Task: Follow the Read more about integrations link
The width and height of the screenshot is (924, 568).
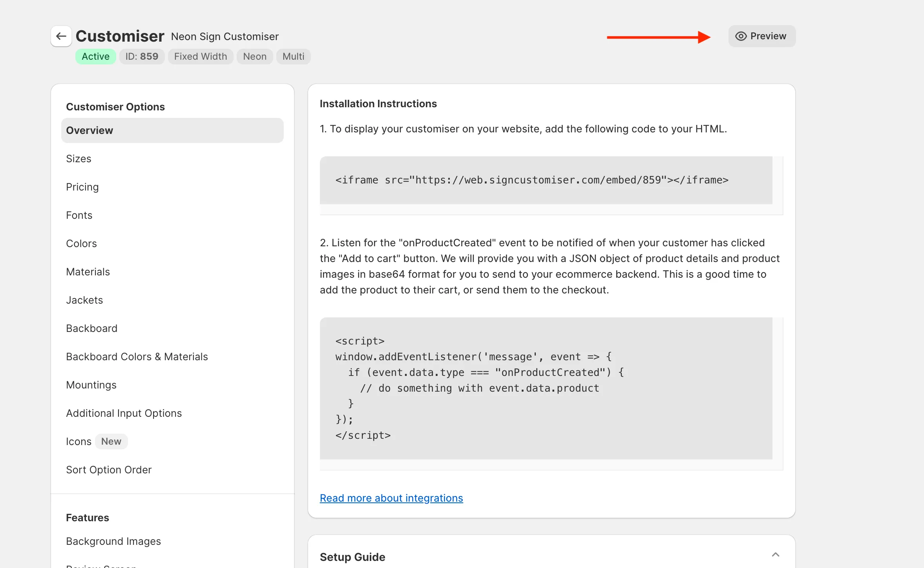Action: coord(391,498)
